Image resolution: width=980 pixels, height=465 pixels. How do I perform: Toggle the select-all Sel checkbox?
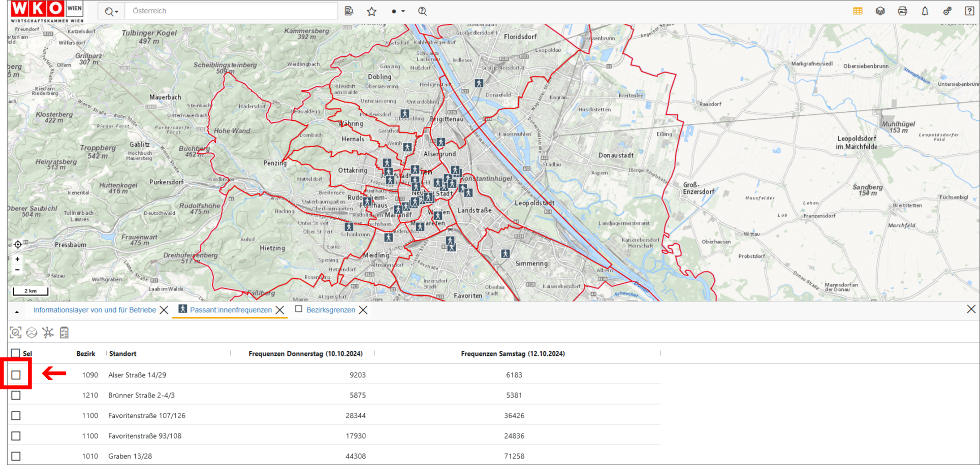pyautogui.click(x=16, y=353)
